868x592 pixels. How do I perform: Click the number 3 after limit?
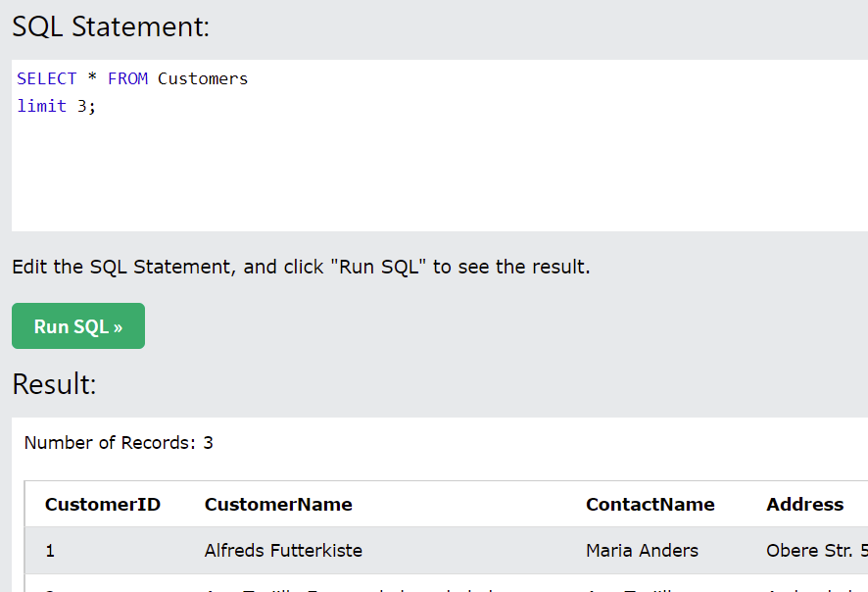[x=82, y=106]
